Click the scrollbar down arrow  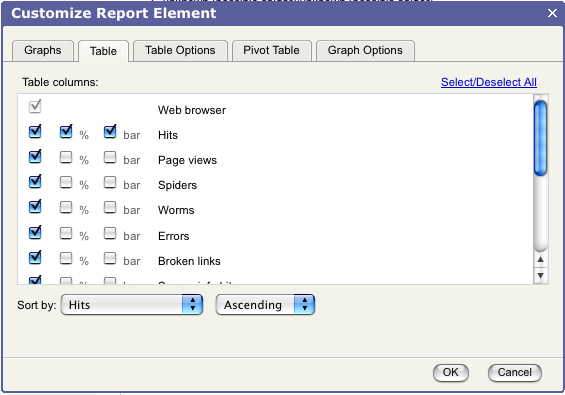click(x=540, y=276)
